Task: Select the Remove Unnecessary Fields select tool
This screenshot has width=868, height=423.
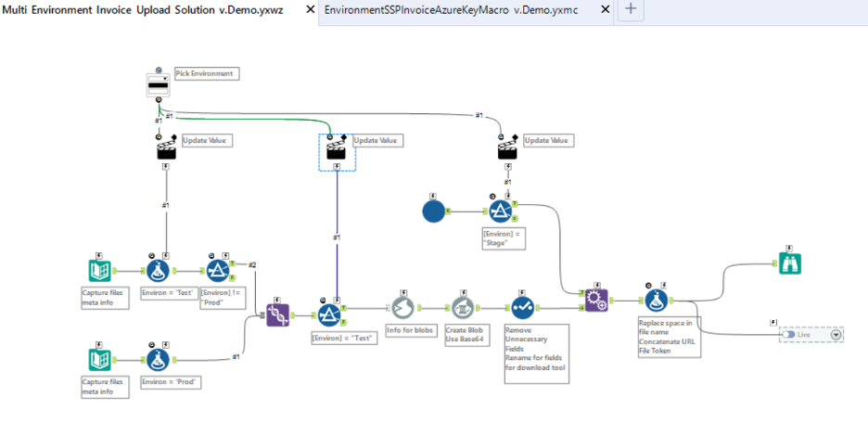Action: [522, 307]
